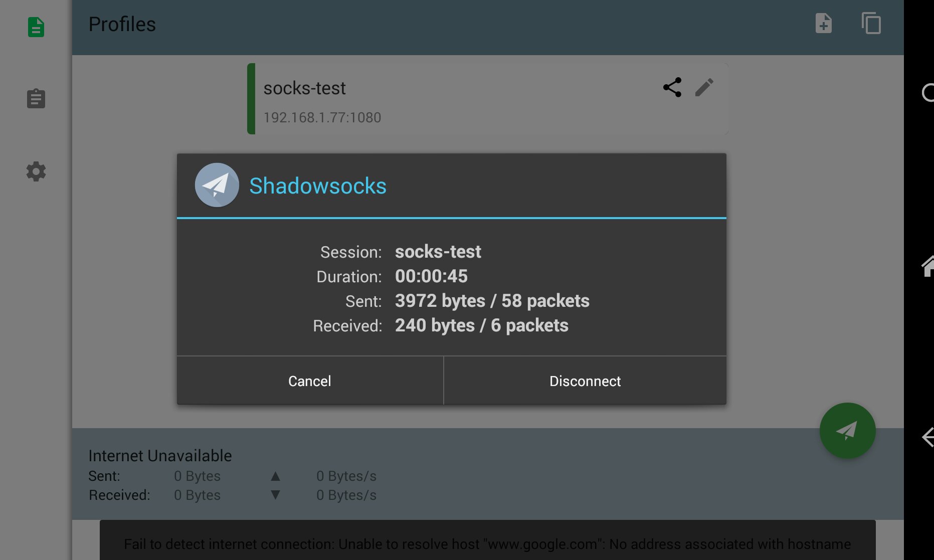Viewport: 934px width, 560px height.
Task: Open app settings via the gear icon
Action: 35,171
